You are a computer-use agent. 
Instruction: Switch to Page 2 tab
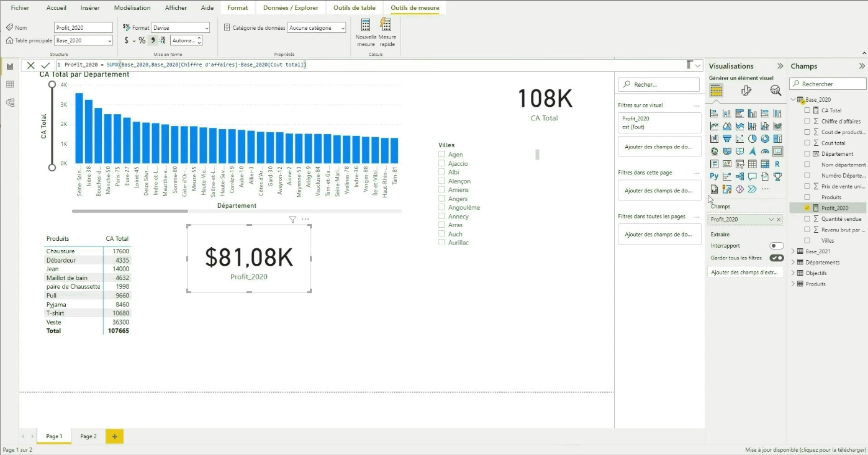[88, 436]
